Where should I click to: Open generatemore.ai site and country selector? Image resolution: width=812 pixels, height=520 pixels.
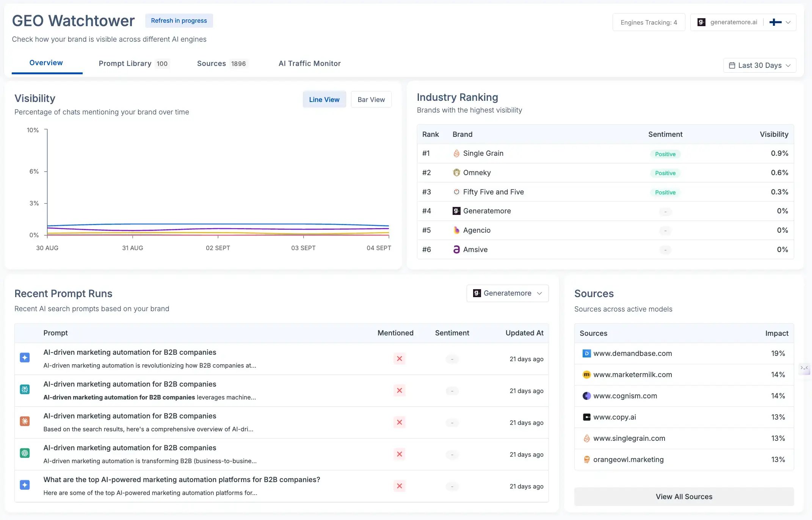pos(743,22)
